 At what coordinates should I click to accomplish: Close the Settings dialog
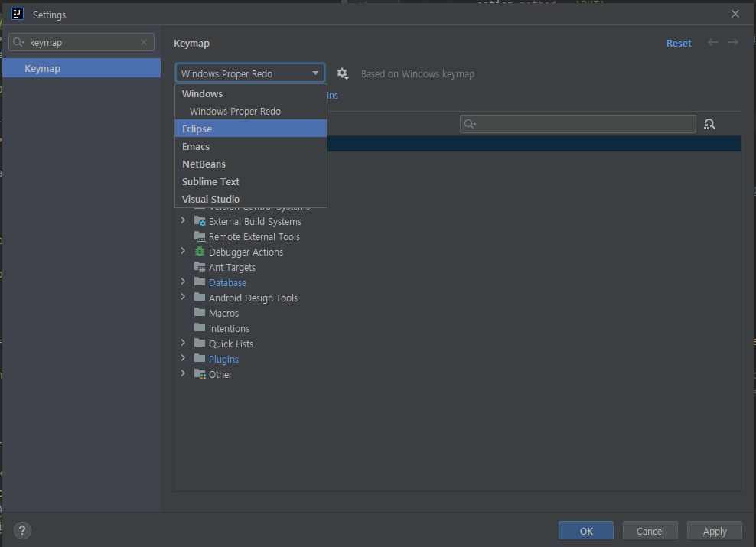point(735,14)
